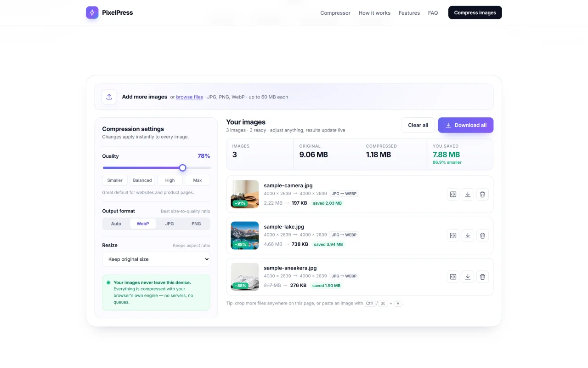The image size is (588, 368).
Task: Go to Compressor nav item
Action: 335,13
